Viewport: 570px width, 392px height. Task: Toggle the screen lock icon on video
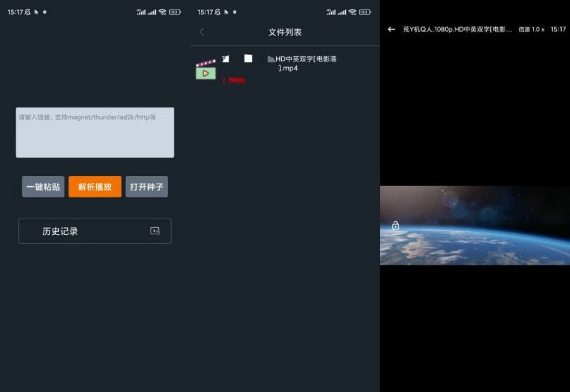(395, 225)
